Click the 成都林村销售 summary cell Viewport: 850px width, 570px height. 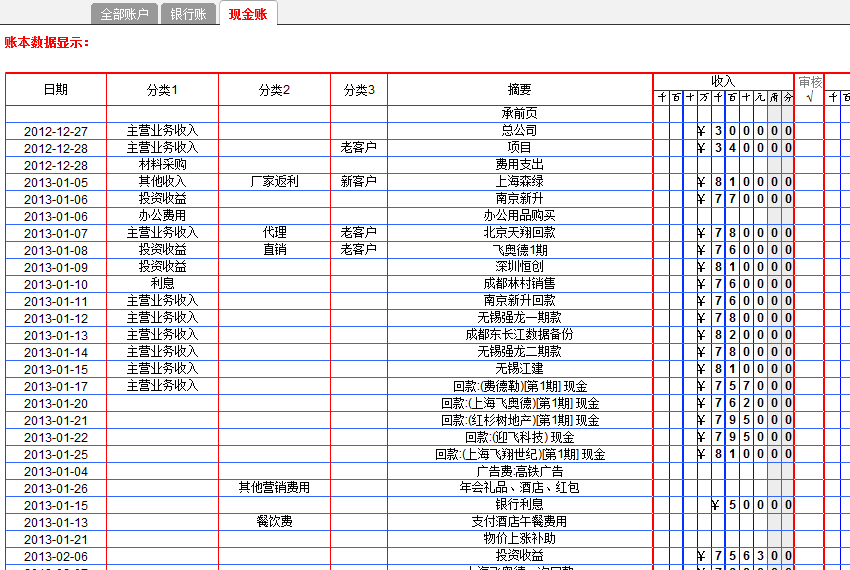coord(520,284)
